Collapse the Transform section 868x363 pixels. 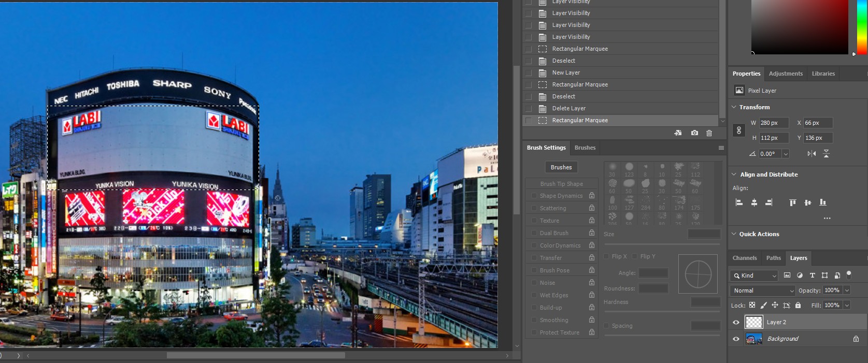click(x=734, y=107)
